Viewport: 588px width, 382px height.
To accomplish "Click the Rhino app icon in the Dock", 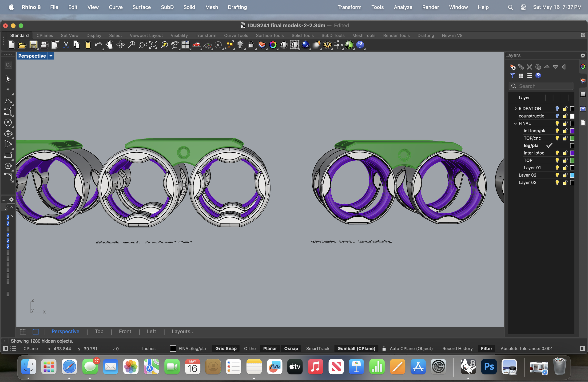I will coord(469,367).
